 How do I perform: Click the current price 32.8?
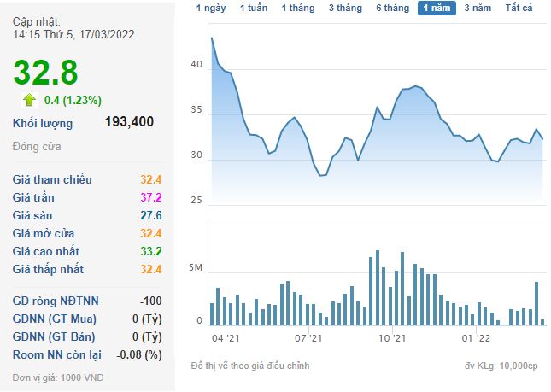tap(44, 72)
